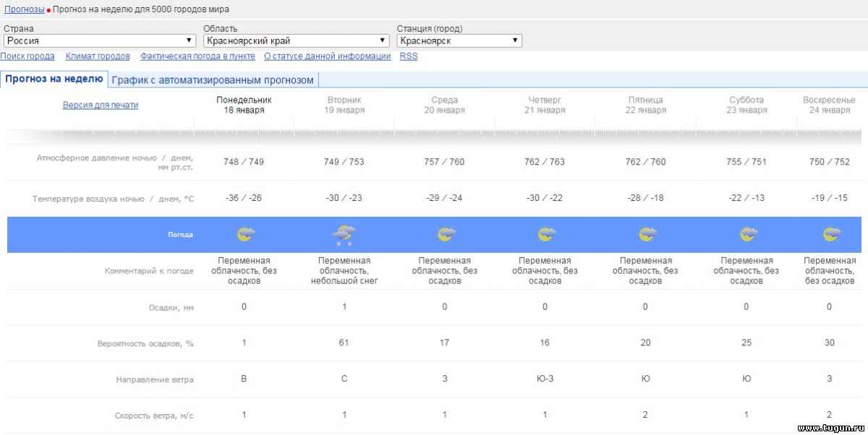Screen dimensions: 868x435
Task: Click Tuesday's небольшой снег weather comment
Action: pyautogui.click(x=344, y=271)
